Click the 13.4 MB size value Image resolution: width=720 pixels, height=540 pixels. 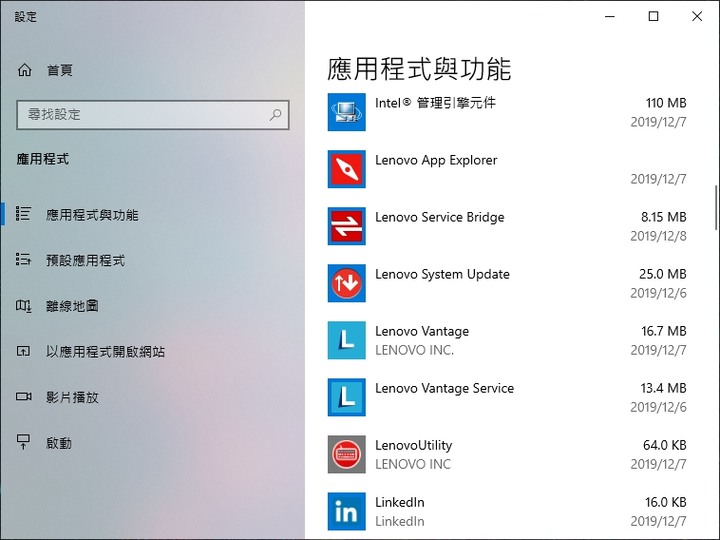click(664, 388)
